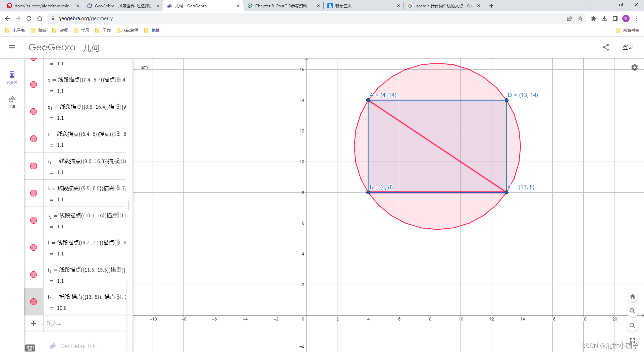The width and height of the screenshot is (644, 352).
Task: Open Chrome three-dot menu
Action: click(x=637, y=18)
